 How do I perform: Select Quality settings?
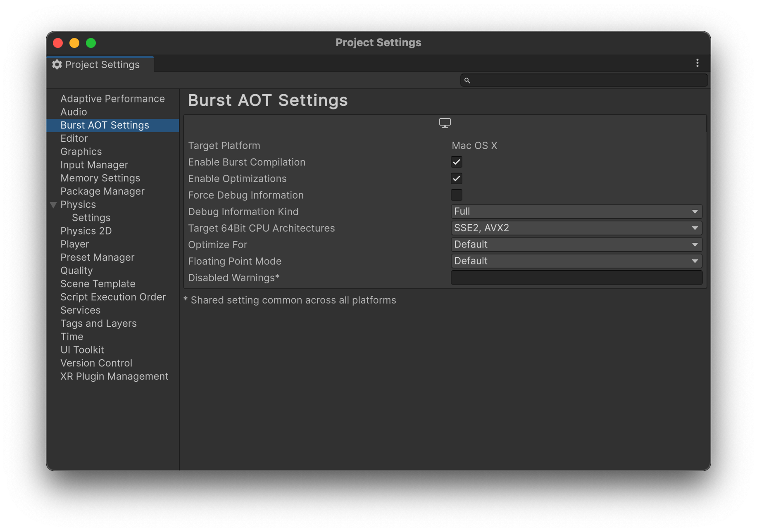click(76, 270)
